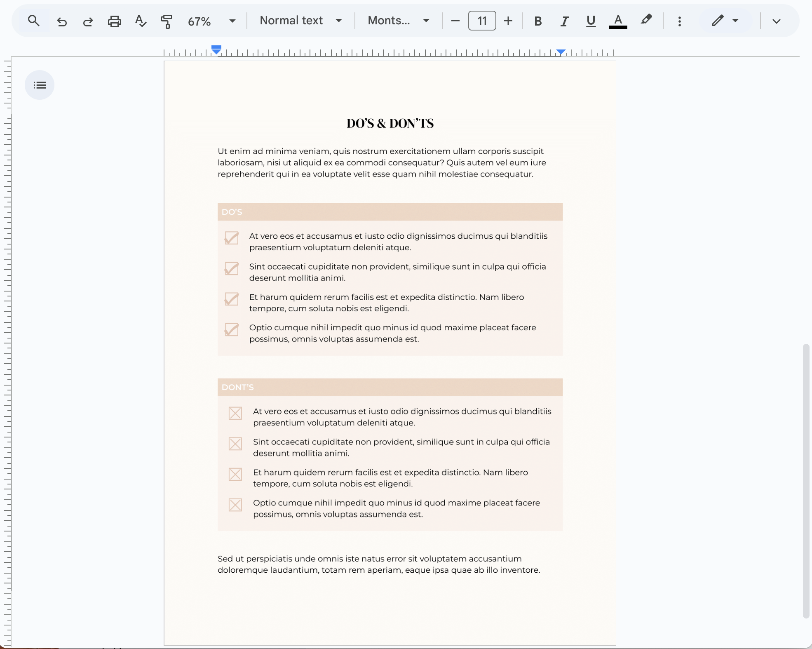Run spelling and grammar check
The height and width of the screenshot is (649, 812).
141,21
